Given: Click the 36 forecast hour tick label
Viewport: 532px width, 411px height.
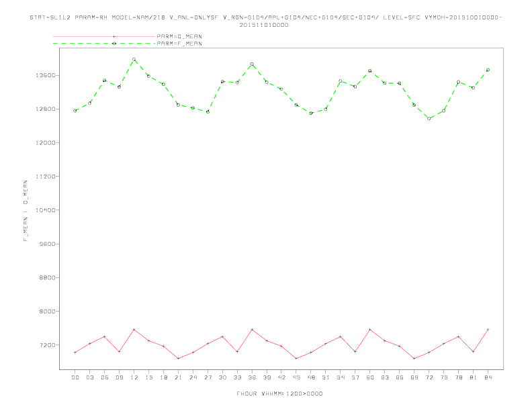Looking at the screenshot, I should point(252,377).
